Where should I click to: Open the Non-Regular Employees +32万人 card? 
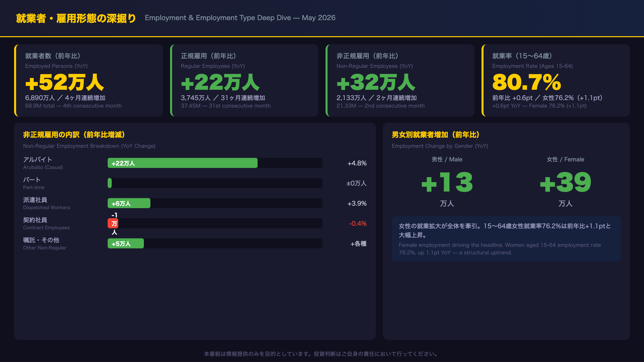[x=400, y=80]
